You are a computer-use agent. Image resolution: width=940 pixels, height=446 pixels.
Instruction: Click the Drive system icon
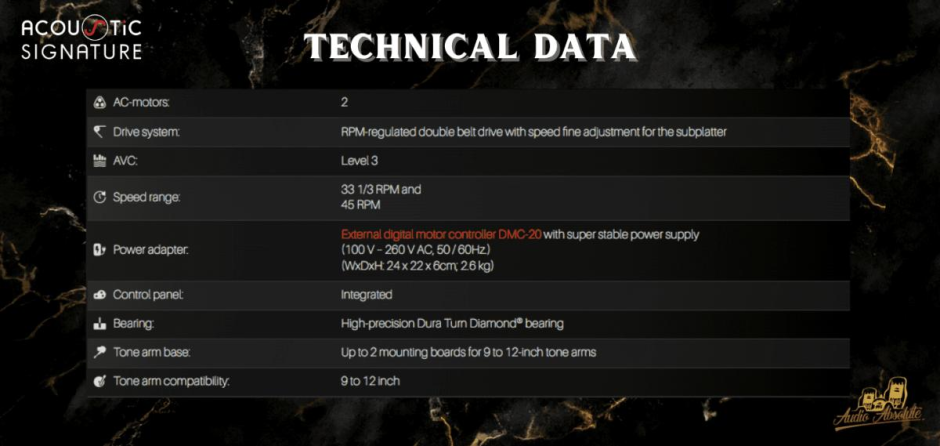pos(99,131)
